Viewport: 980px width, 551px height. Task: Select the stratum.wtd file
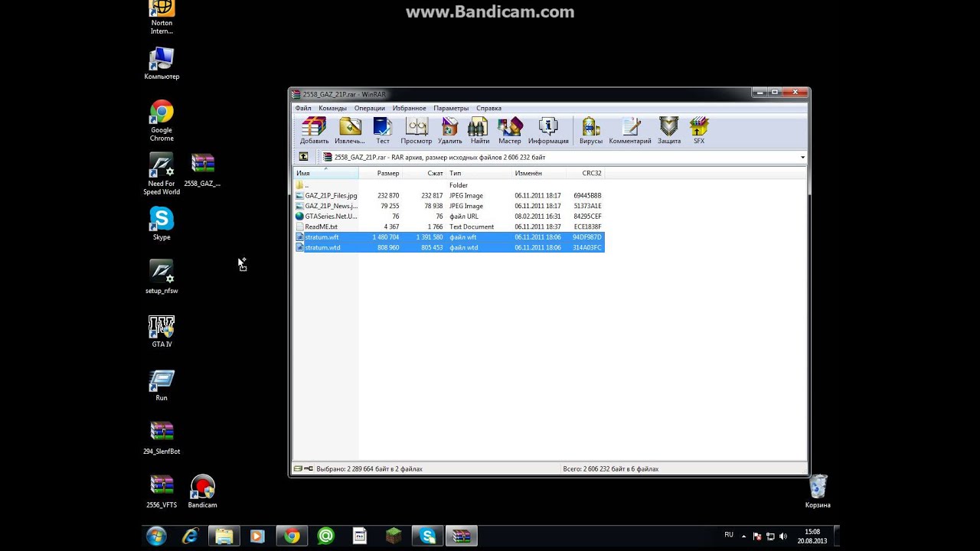click(x=449, y=247)
